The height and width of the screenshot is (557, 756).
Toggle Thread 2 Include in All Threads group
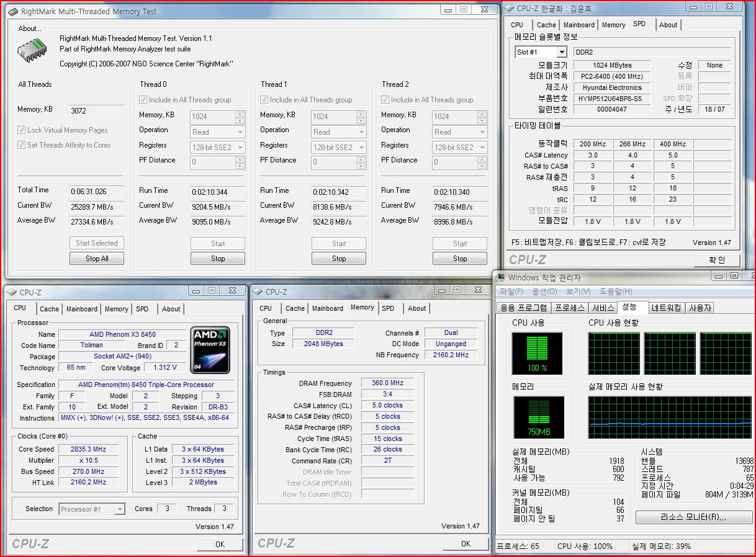385,100
